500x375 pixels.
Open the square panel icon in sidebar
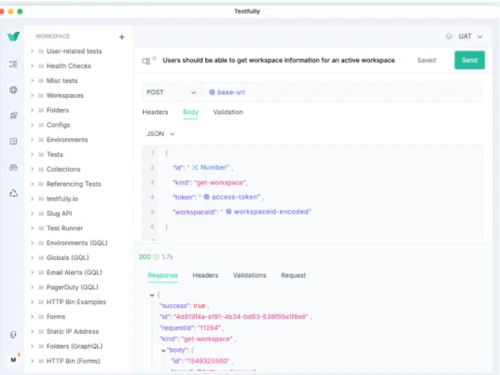(13, 141)
